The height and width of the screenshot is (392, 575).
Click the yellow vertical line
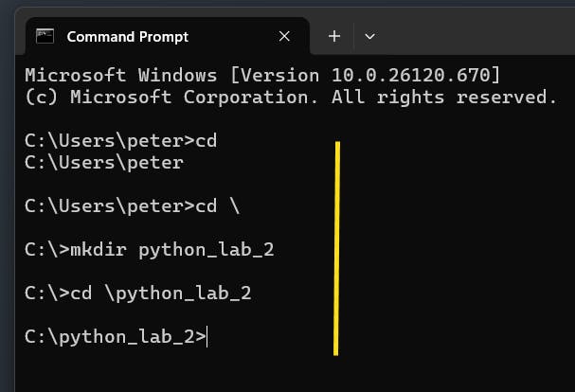click(x=336, y=248)
